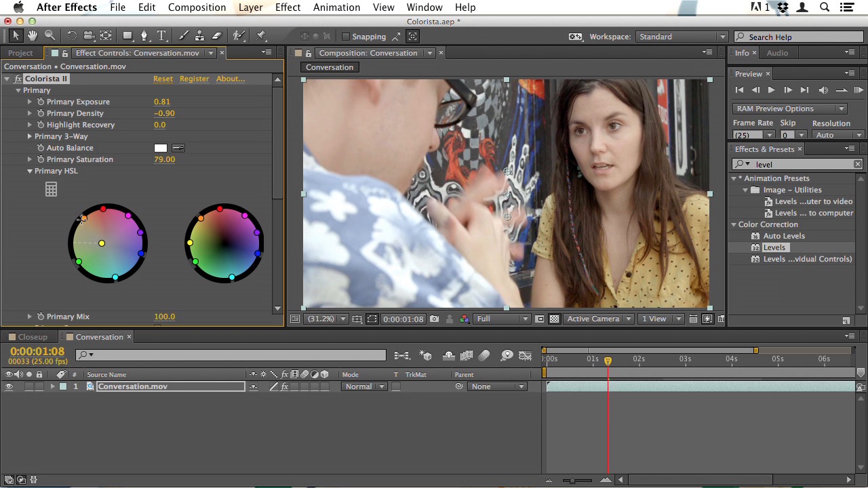Toggle Primary Exposure stopwatch

click(x=41, y=102)
